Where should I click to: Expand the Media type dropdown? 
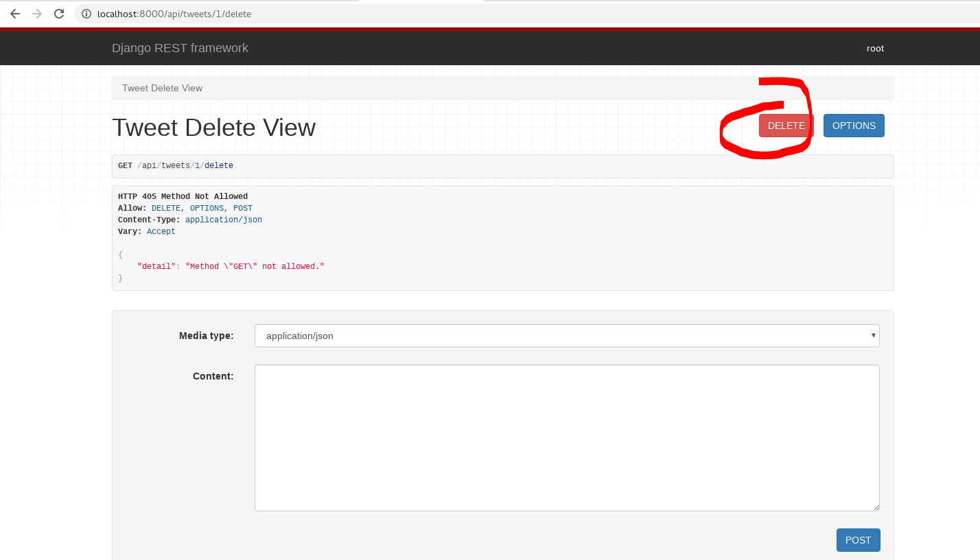click(x=567, y=336)
